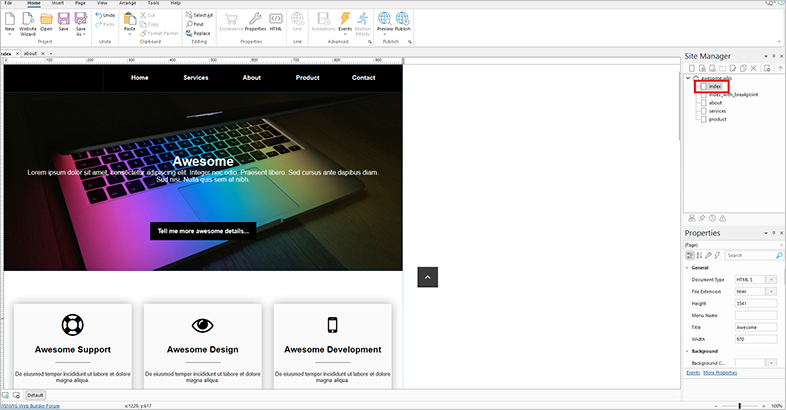
Task: Open the Document Type dropdown
Action: point(771,280)
